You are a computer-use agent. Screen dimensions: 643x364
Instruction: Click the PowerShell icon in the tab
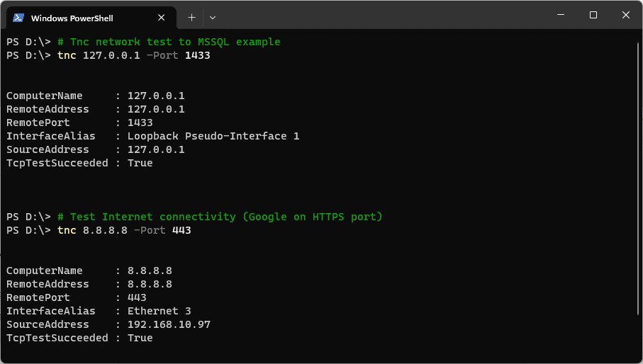tap(18, 18)
